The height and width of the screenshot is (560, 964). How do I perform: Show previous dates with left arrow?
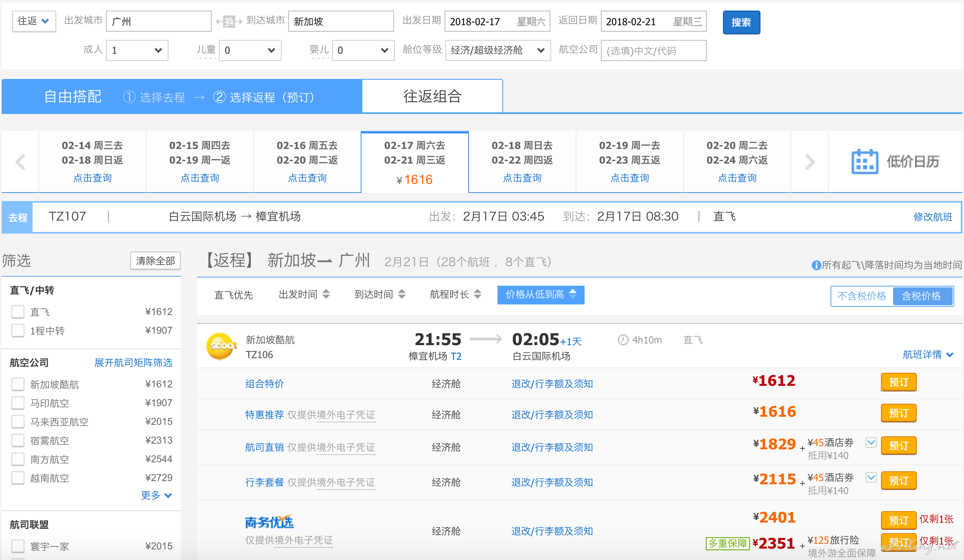(20, 162)
